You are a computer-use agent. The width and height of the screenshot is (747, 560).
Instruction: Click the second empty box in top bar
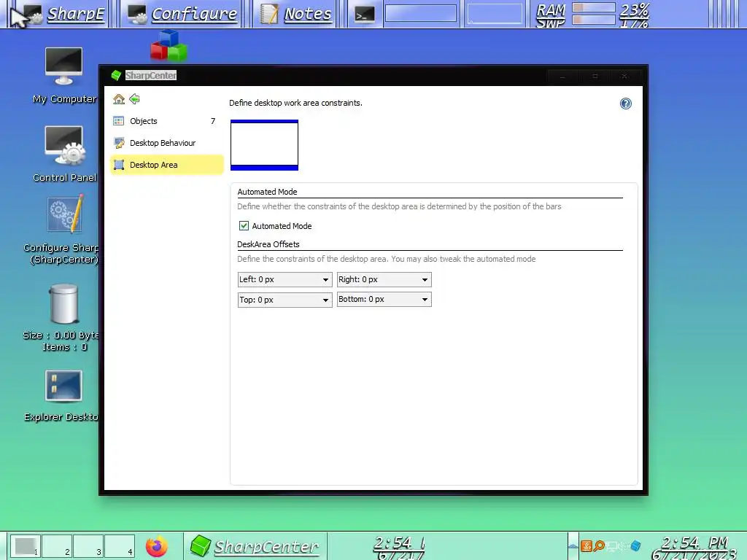pos(495,13)
